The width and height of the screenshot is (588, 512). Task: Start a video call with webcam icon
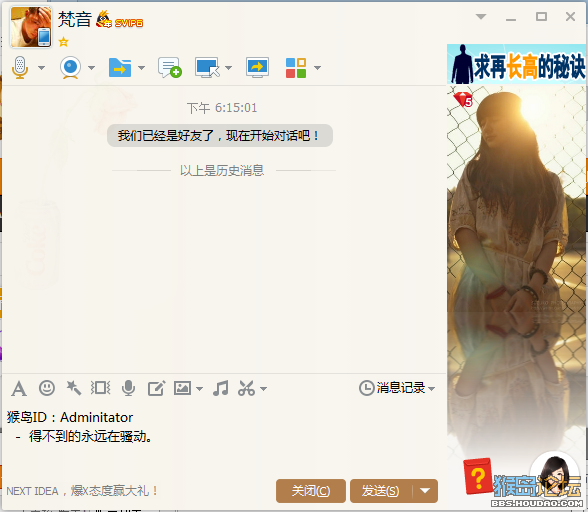[x=70, y=68]
